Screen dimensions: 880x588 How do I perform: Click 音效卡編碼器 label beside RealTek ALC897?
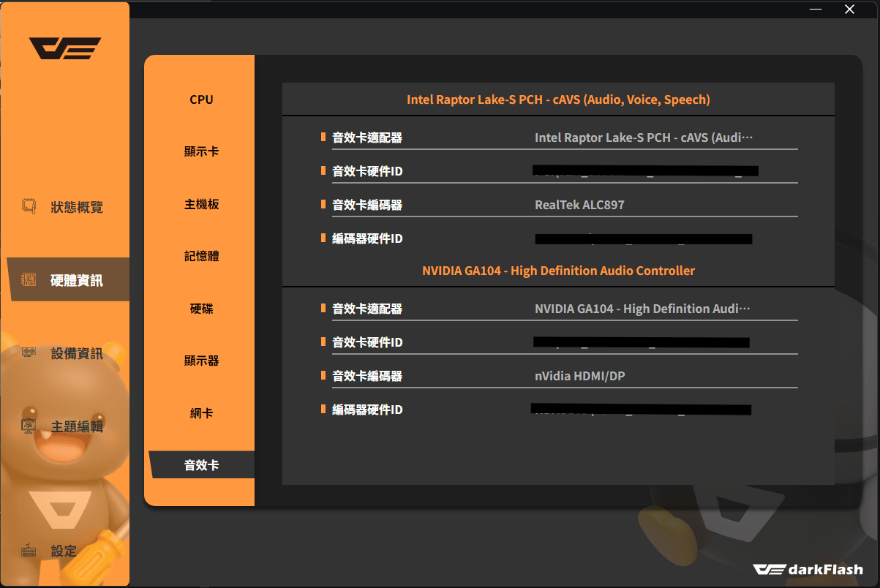pos(367,205)
